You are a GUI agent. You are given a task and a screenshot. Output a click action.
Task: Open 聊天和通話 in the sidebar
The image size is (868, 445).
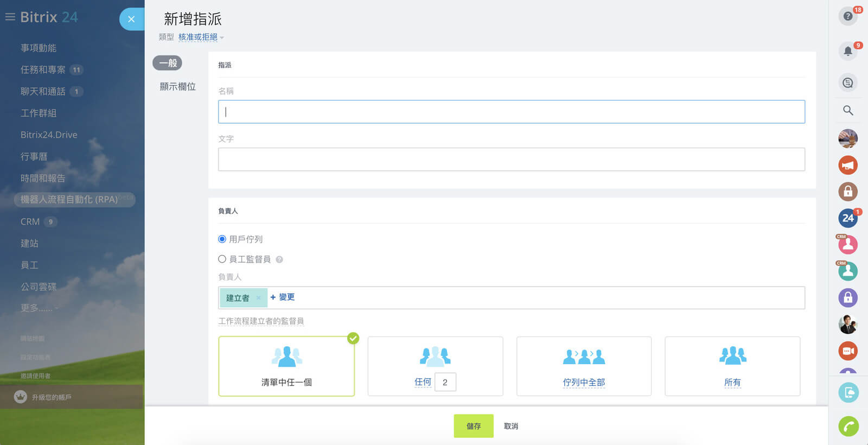click(x=43, y=91)
